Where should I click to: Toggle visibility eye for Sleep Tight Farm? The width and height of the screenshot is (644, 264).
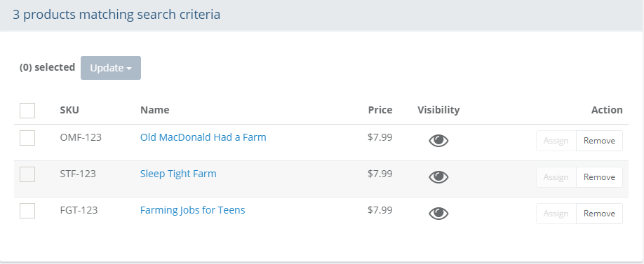[x=438, y=177]
